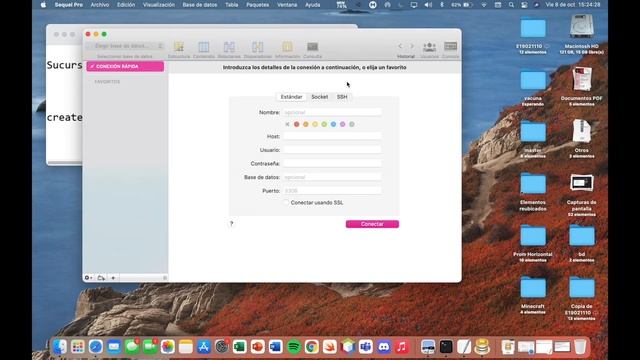Click the Nombre input field
The image size is (640, 360).
point(332,112)
